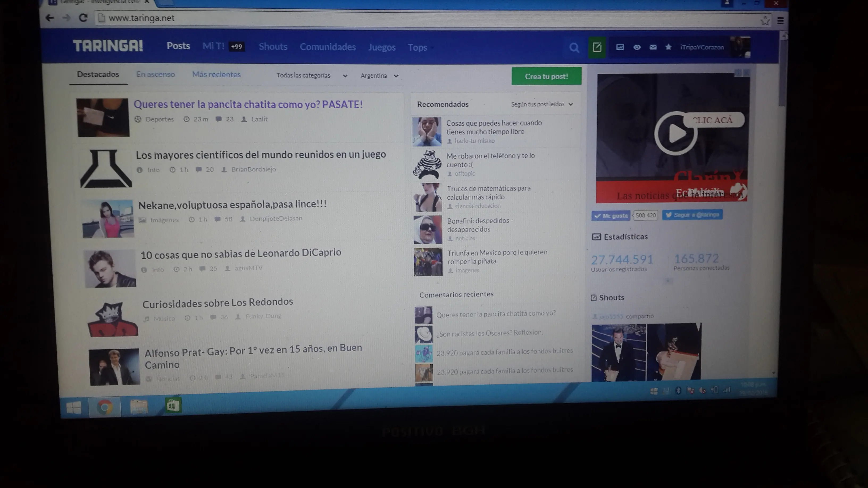This screenshot has height=488, width=868.
Task: Click the favorites star icon in header
Action: [669, 47]
